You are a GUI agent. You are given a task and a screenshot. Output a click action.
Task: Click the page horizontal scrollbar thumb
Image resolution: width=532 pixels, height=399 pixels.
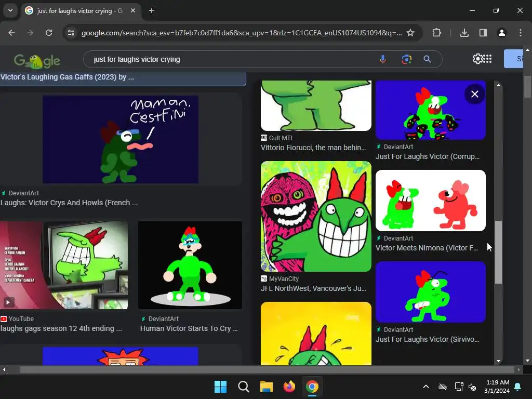[x=268, y=370]
